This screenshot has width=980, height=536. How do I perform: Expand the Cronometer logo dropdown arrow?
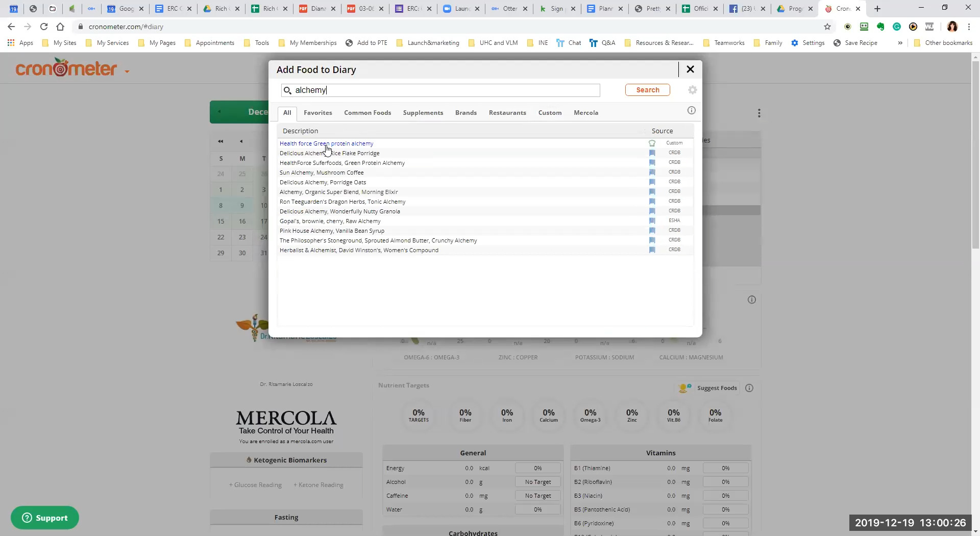click(127, 71)
